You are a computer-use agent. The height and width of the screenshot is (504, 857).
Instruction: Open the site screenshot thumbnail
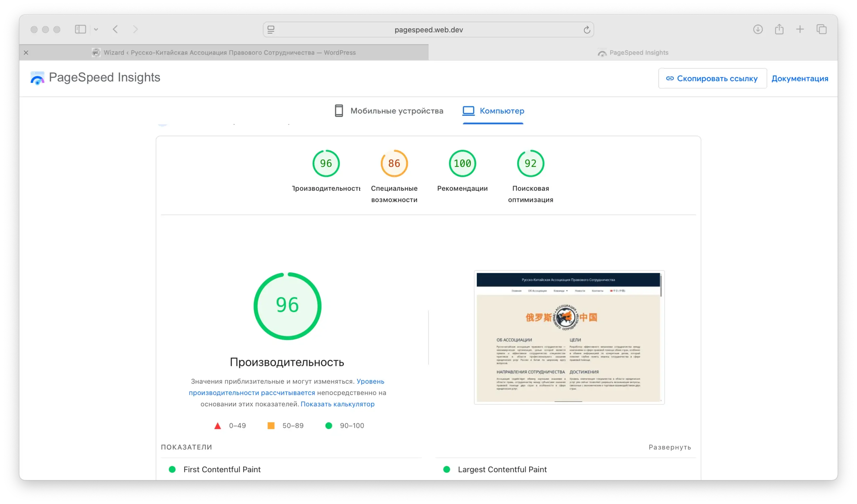(569, 337)
